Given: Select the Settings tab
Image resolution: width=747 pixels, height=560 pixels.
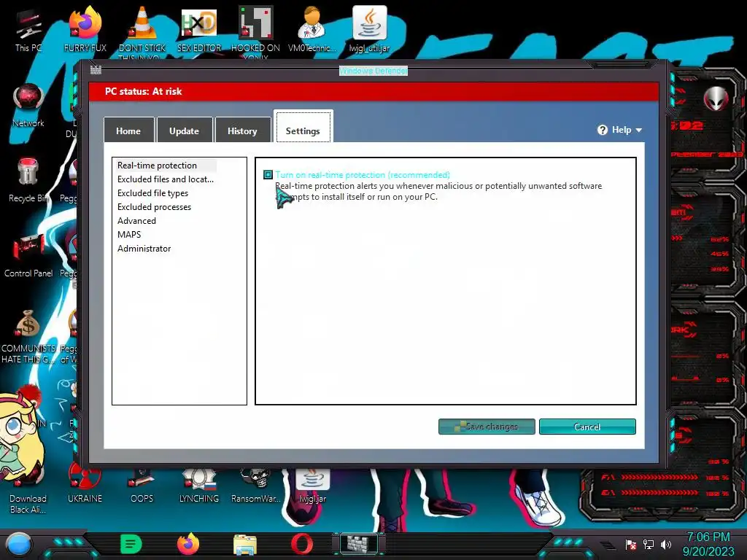Looking at the screenshot, I should [x=303, y=127].
